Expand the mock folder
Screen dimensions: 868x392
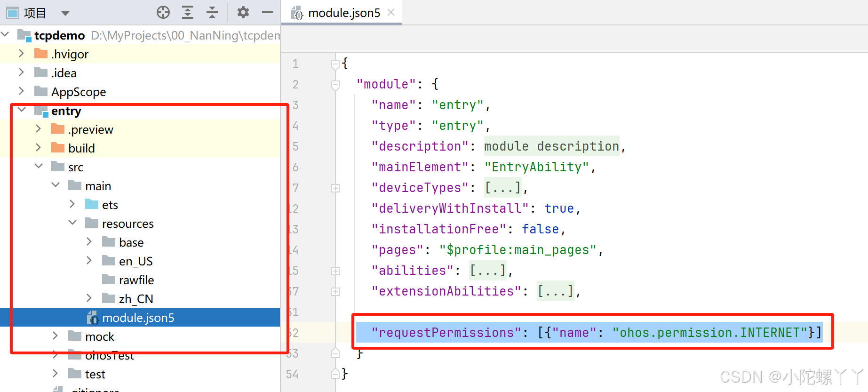click(x=55, y=336)
